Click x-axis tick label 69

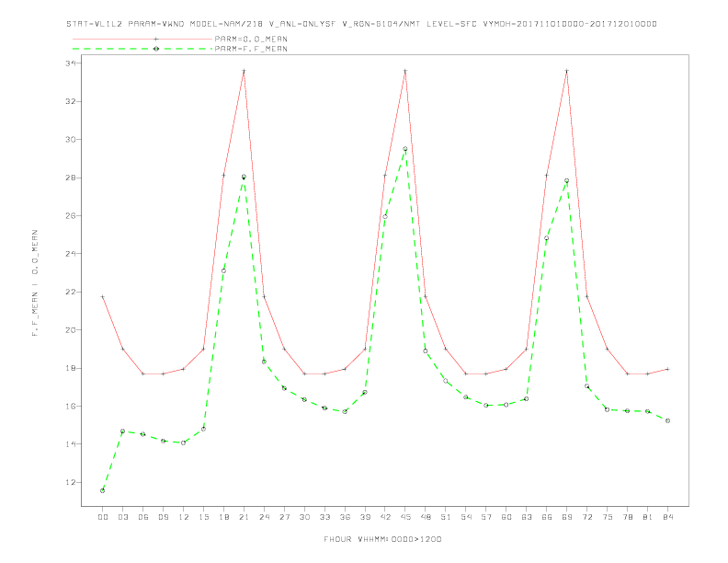(567, 517)
